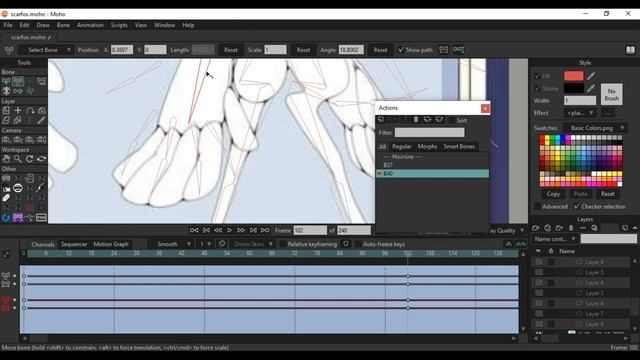This screenshot has width=640, height=360.
Task: Select the Pan/Tilt Camera tool
Action: point(41,140)
